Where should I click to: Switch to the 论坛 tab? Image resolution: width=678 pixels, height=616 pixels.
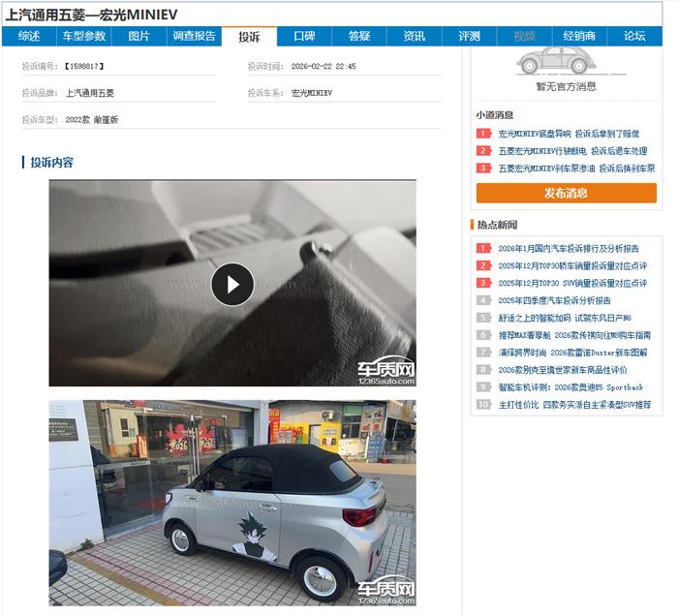634,36
